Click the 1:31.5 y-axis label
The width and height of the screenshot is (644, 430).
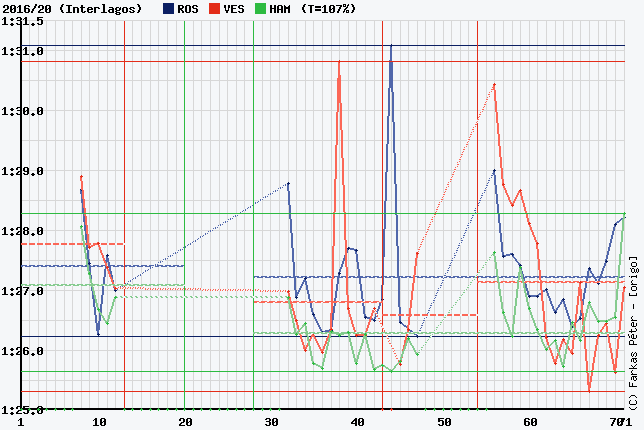(x=23, y=21)
